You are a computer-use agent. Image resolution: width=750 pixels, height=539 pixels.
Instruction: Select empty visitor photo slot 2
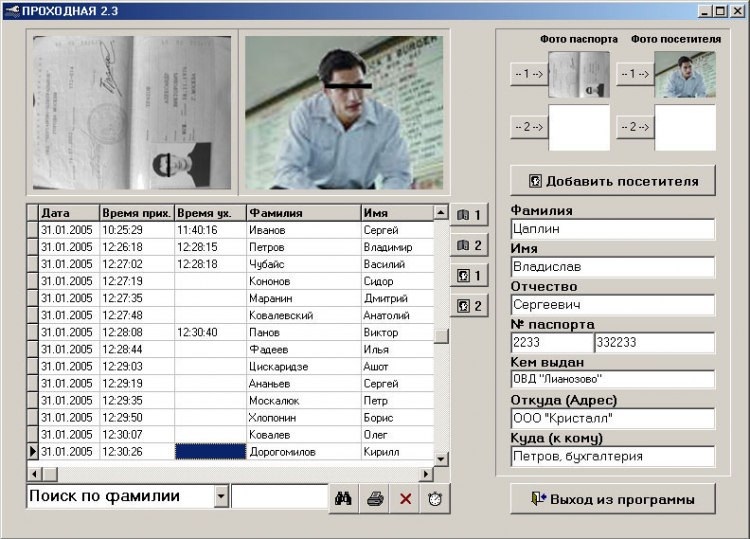tap(685, 128)
